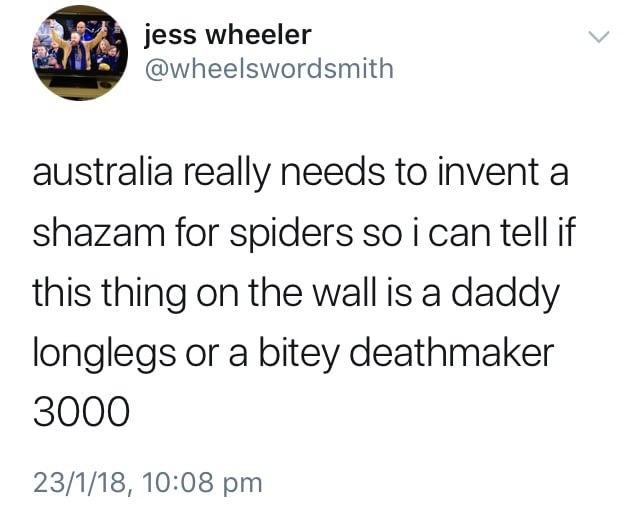
Task: Click the word "deathmaker" in the tweet
Action: coord(452,353)
